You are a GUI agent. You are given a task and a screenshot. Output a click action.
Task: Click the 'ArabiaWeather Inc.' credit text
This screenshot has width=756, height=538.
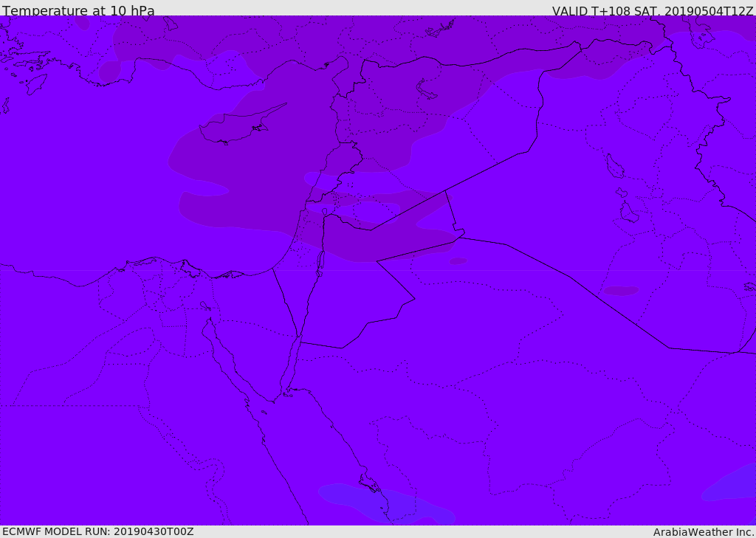coord(704,532)
